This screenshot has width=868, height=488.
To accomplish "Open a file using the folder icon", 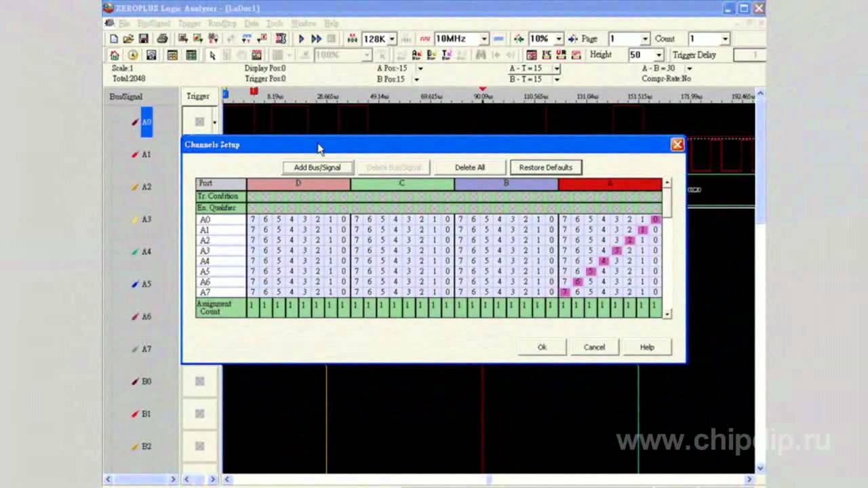I will (128, 39).
